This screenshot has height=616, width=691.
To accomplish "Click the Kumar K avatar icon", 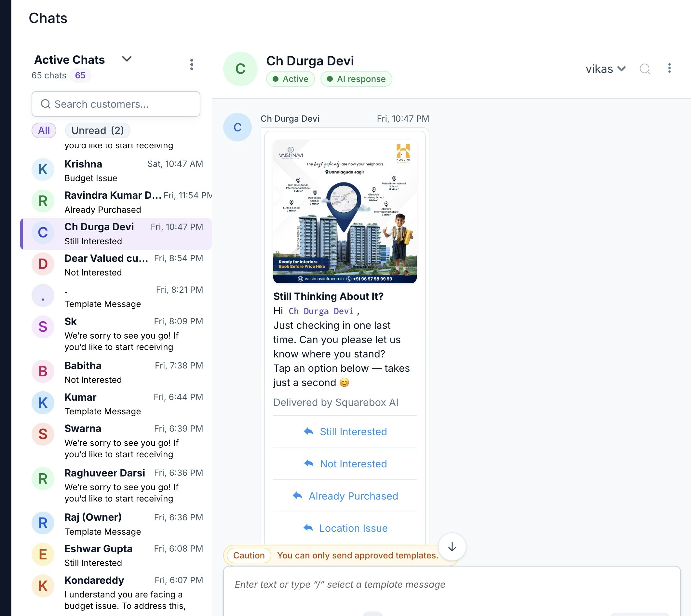I will pos(43,403).
